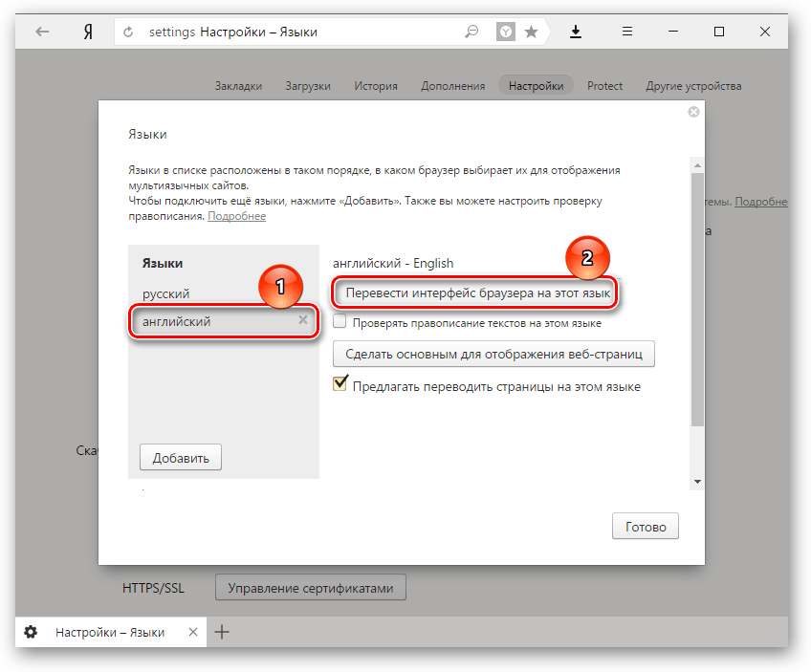Close the Языки dialog with round X

(x=693, y=112)
